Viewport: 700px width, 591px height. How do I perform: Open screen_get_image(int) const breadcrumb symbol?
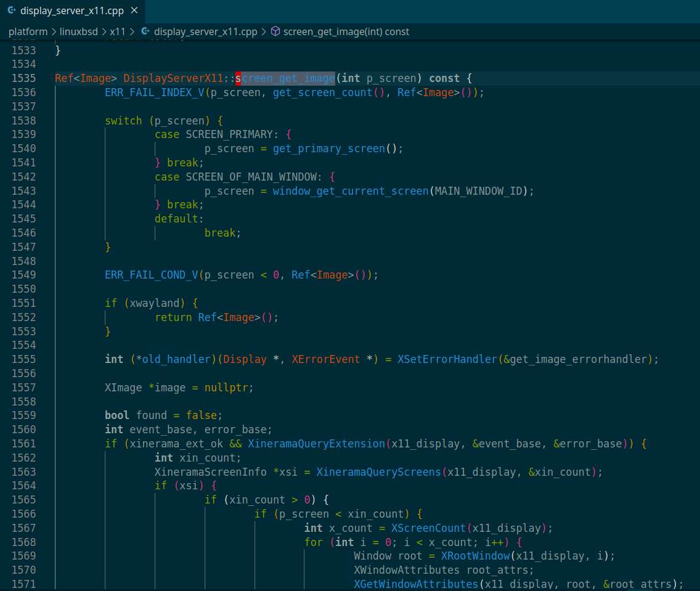[346, 31]
